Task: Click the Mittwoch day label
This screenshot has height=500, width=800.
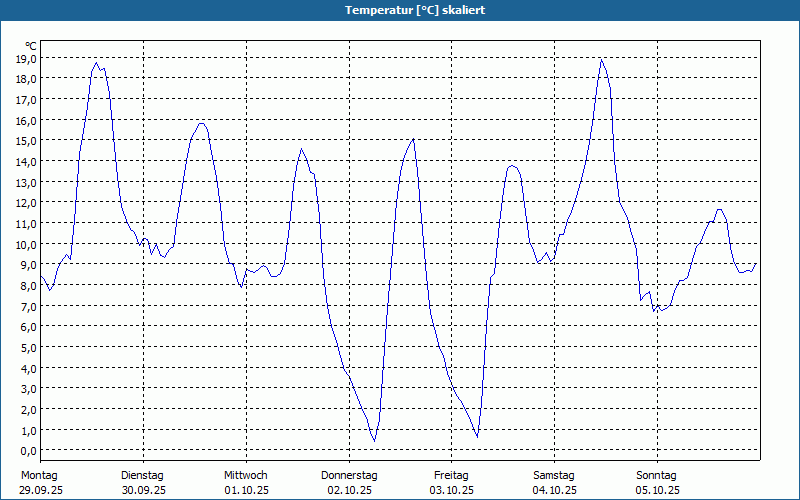Action: 246,476
